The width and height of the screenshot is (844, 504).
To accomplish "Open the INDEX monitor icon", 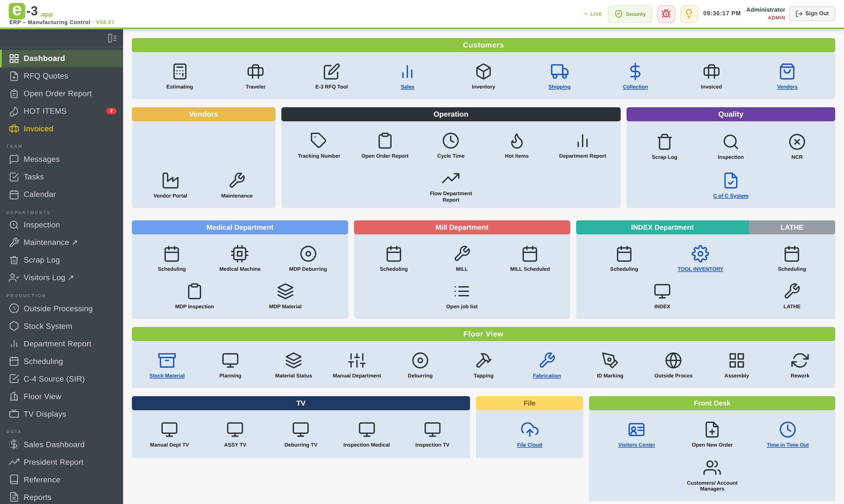I will click(x=662, y=291).
